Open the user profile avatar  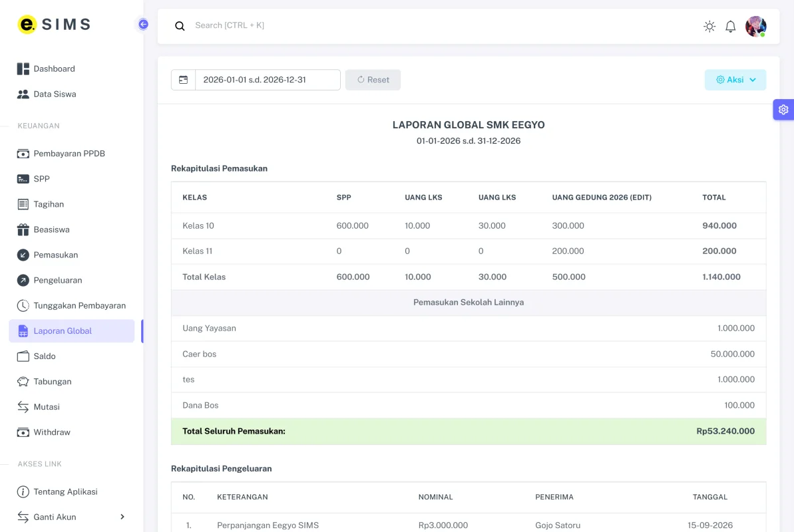point(755,27)
